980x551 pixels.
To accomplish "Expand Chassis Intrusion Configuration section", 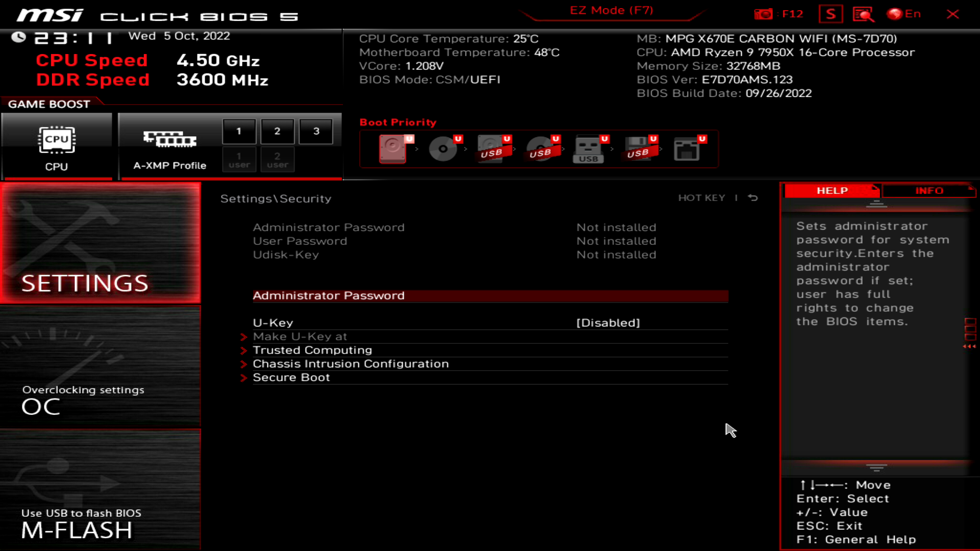I will [x=351, y=363].
